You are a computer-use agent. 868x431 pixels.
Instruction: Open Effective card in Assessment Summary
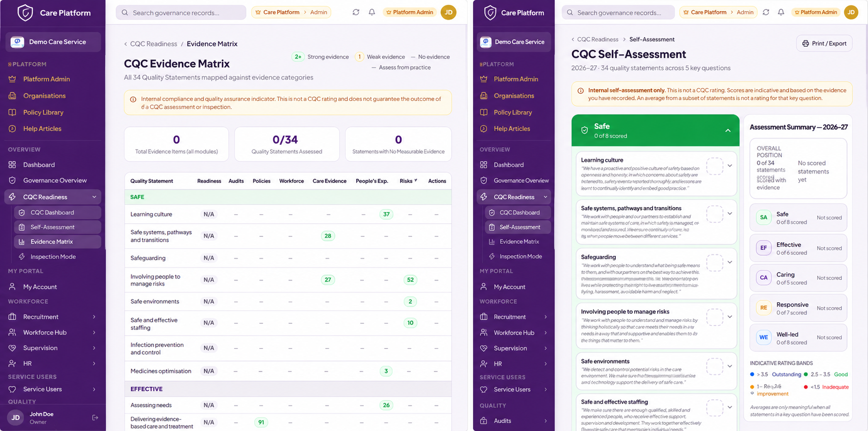tap(798, 248)
